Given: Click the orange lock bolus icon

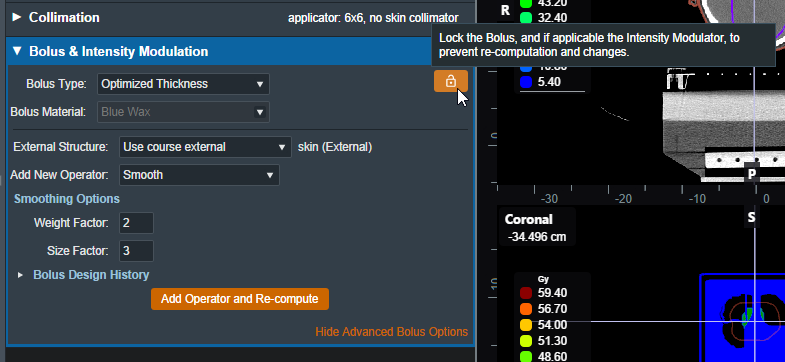Looking at the screenshot, I should tap(451, 81).
